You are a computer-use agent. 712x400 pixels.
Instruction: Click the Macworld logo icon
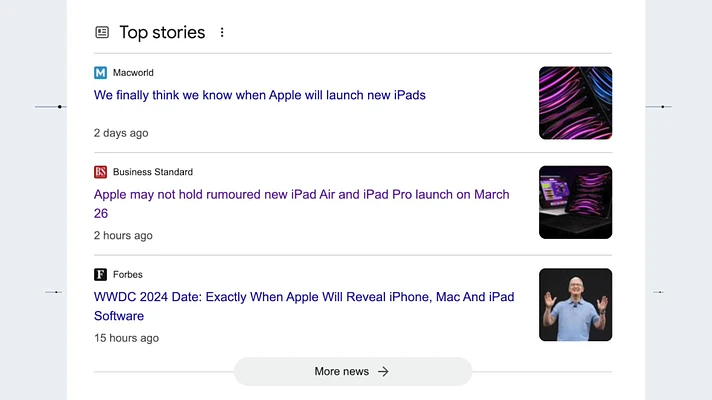[x=100, y=73]
